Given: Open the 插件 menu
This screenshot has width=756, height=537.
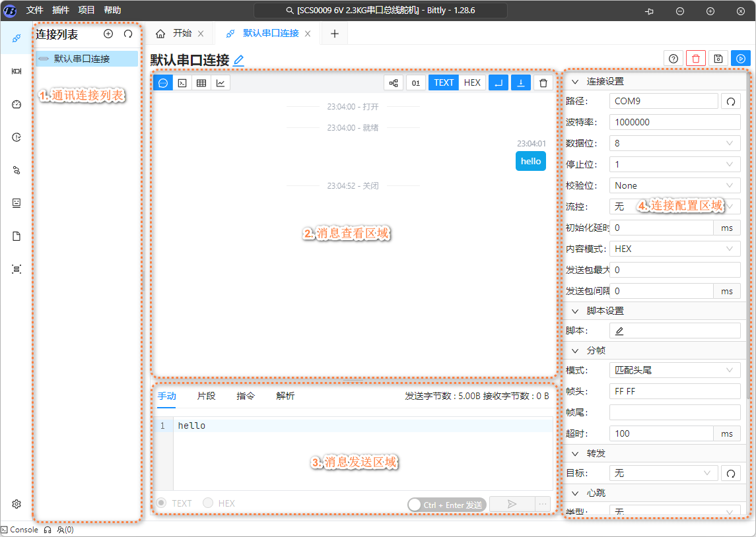Looking at the screenshot, I should 60,11.
